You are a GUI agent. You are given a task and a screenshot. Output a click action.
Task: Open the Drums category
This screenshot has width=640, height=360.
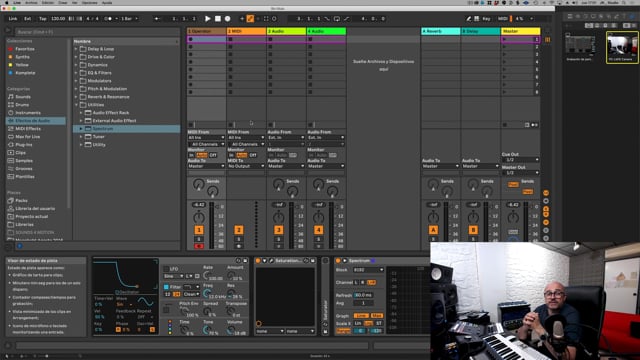[22, 105]
